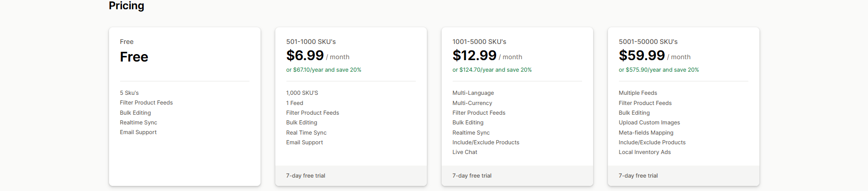Select the Meta-fields Mapping feature
The height and width of the screenshot is (191, 868).
[646, 133]
